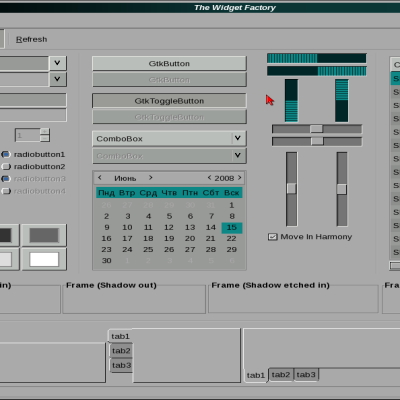Click the Вск weekday header
This screenshot has width=400, height=400.
(x=232, y=193)
